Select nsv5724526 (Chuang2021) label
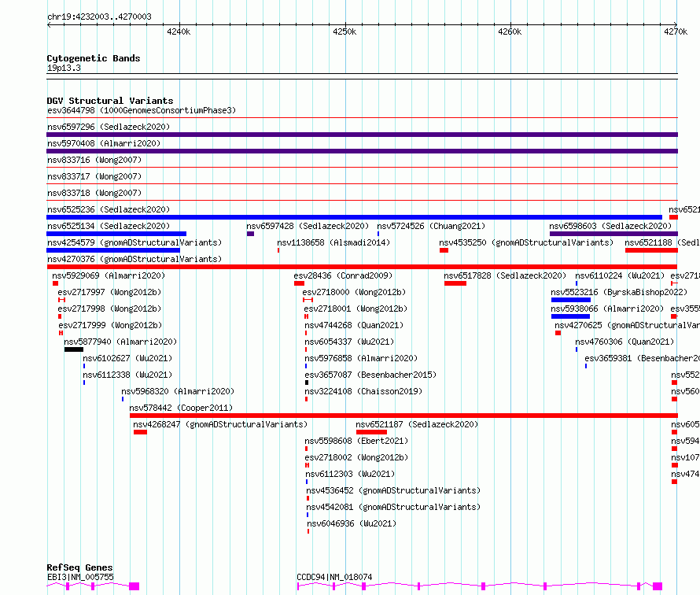The width and height of the screenshot is (700, 595). pos(431,226)
